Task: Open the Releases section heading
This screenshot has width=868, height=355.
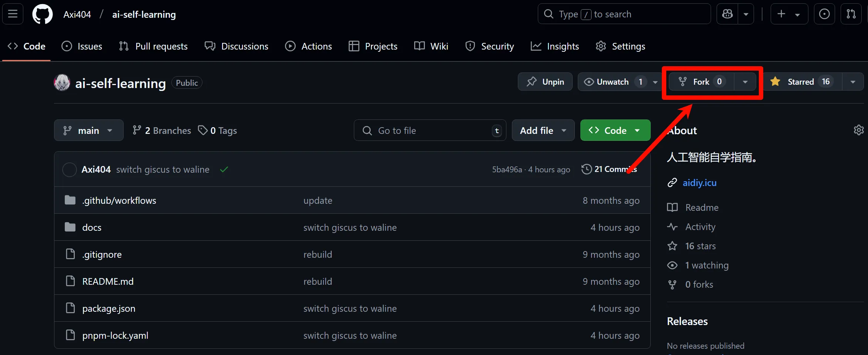Action: tap(687, 321)
